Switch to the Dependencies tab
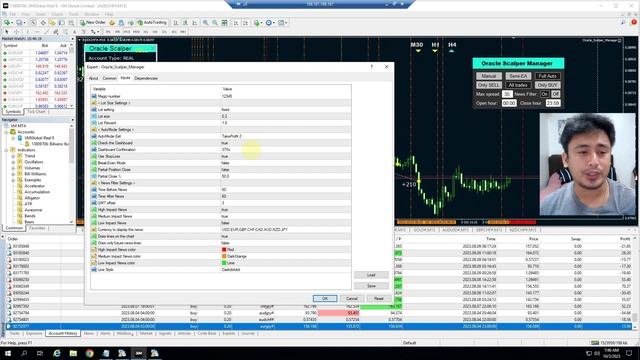640x360 pixels. pyautogui.click(x=146, y=78)
